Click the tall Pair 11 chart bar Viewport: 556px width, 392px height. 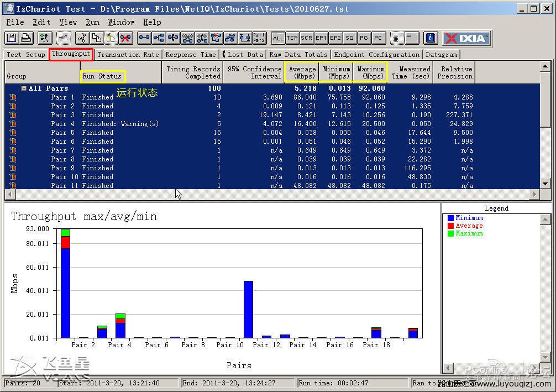pos(248,310)
